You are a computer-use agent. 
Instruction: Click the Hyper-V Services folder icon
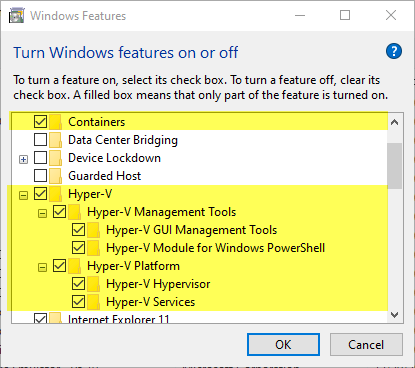click(94, 302)
